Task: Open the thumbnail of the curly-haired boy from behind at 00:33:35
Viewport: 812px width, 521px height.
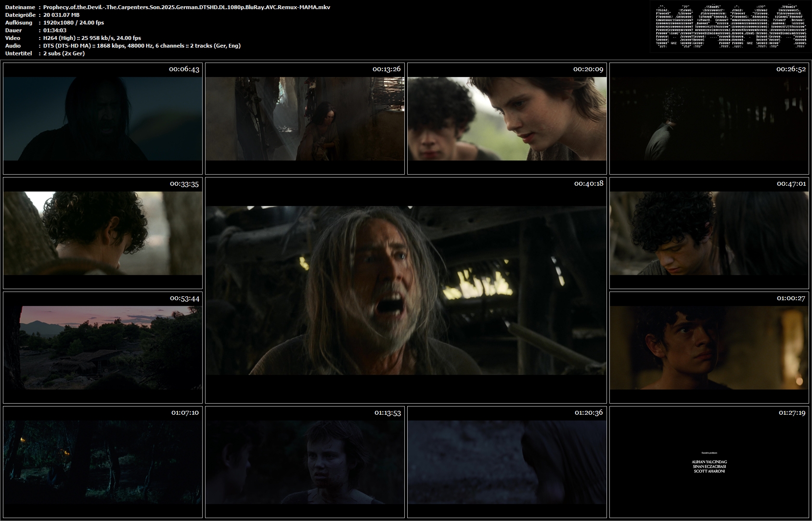Action: [x=103, y=233]
